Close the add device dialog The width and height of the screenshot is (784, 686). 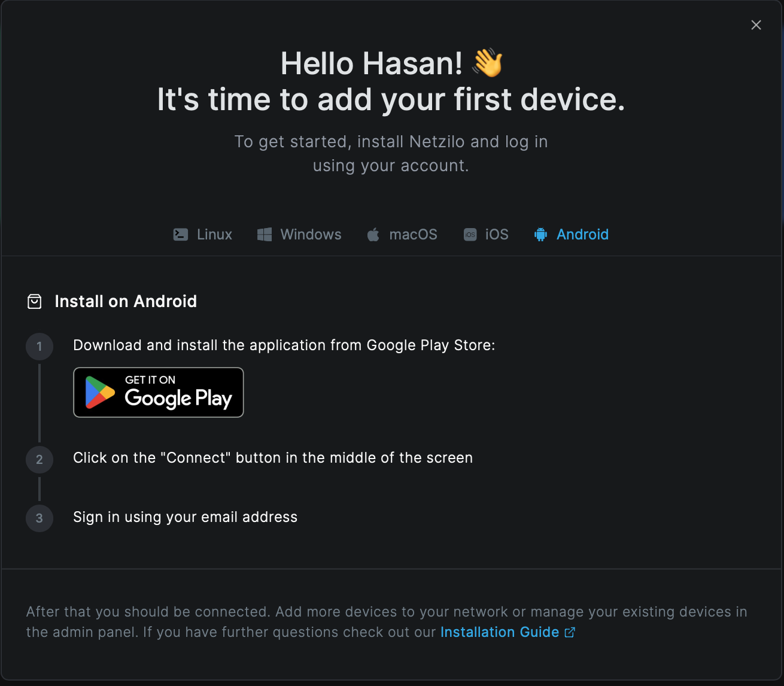point(756,25)
